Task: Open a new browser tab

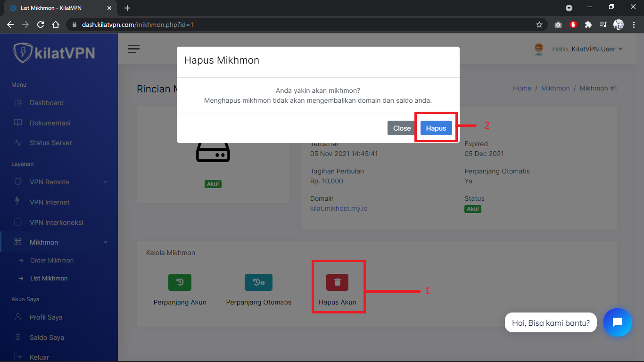Action: (127, 8)
